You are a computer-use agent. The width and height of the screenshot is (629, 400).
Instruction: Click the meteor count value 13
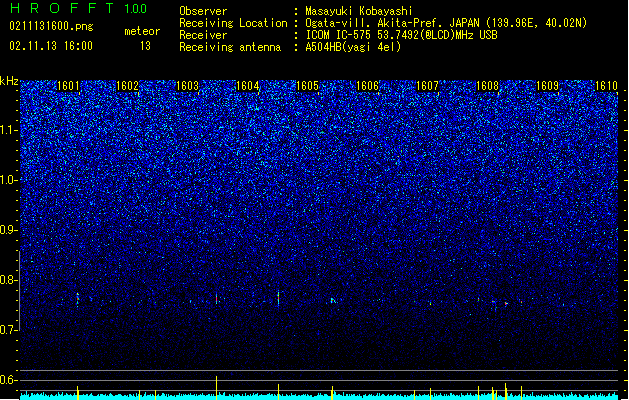pos(145,46)
